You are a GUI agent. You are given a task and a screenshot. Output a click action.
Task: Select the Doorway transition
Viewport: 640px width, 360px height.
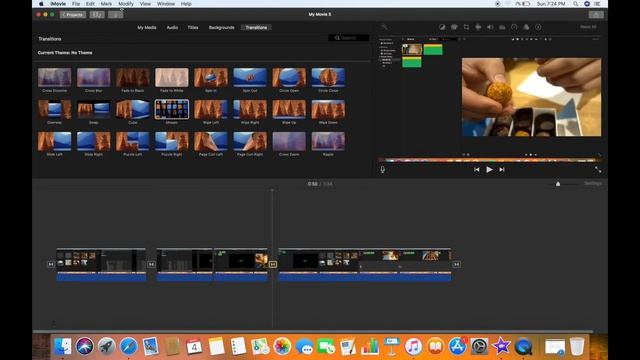(x=54, y=109)
